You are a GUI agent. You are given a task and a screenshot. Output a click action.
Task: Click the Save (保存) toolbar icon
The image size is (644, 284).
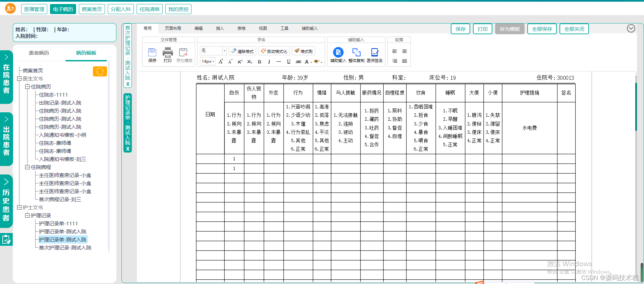pos(152,55)
